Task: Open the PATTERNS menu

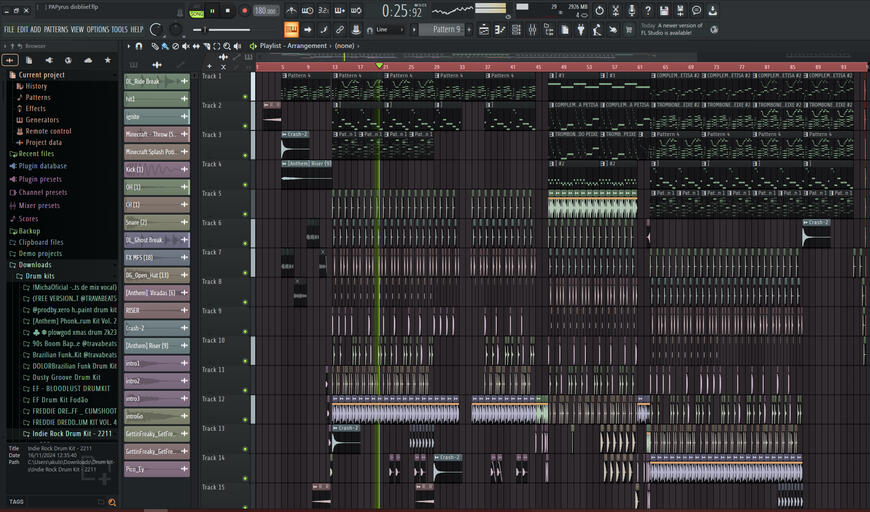Action: click(x=55, y=29)
